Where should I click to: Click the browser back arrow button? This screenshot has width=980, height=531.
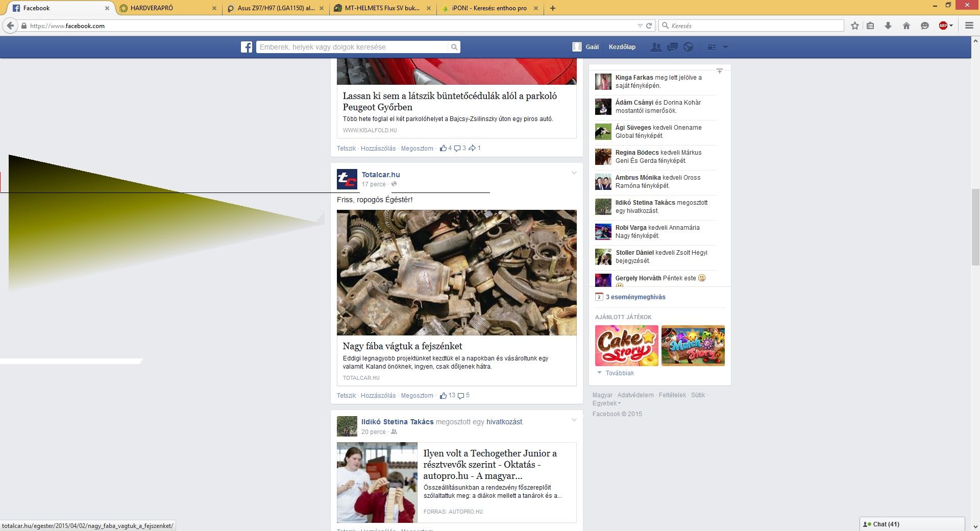click(10, 26)
